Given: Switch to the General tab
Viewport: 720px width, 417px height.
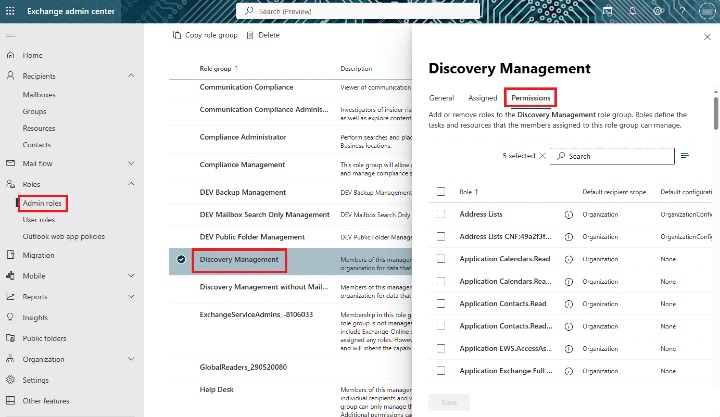Looking at the screenshot, I should coord(441,98).
